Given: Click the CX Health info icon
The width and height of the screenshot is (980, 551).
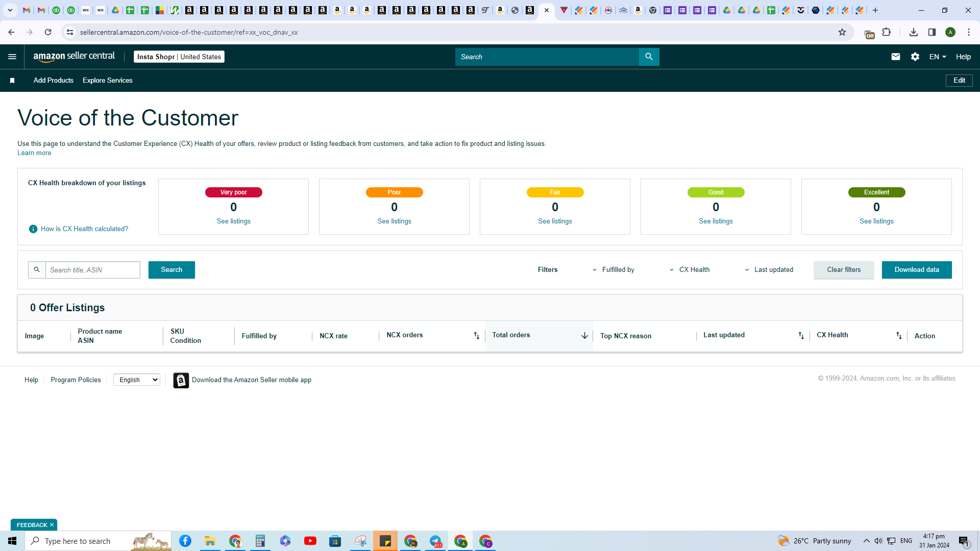Looking at the screenshot, I should click(33, 229).
